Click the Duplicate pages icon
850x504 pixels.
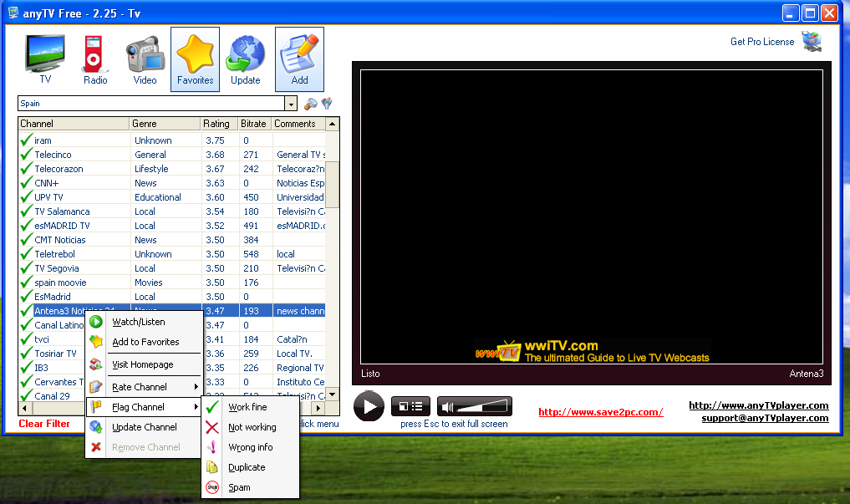pos(212,467)
